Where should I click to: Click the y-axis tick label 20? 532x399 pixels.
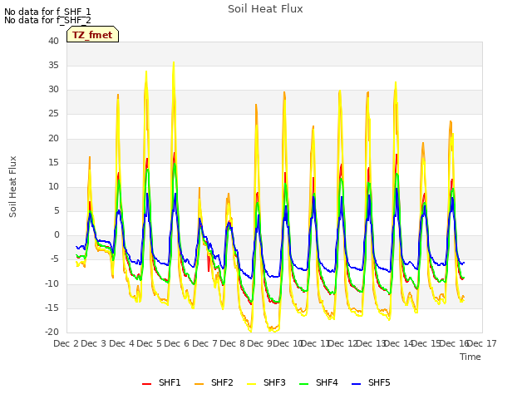(53, 138)
